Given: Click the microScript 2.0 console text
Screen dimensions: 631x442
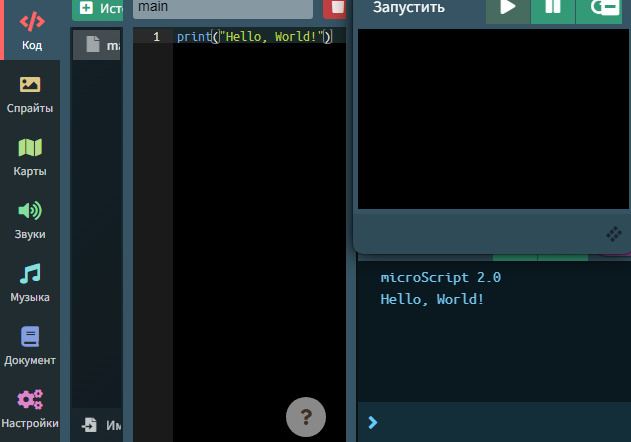Looking at the screenshot, I should [x=441, y=277].
